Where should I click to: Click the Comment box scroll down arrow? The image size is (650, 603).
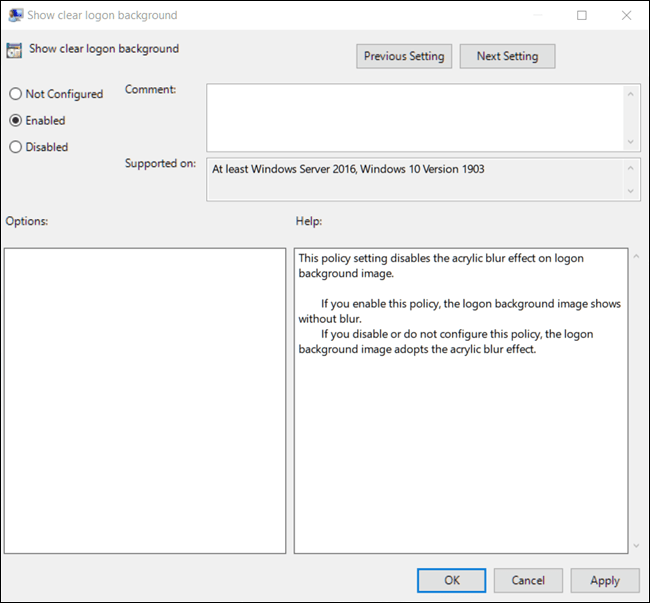click(632, 141)
